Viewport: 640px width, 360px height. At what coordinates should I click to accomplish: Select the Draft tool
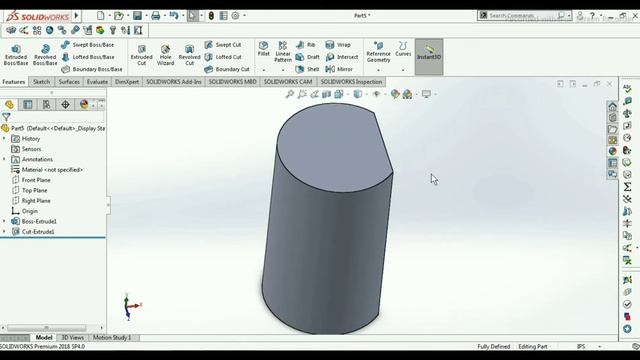click(x=308, y=57)
